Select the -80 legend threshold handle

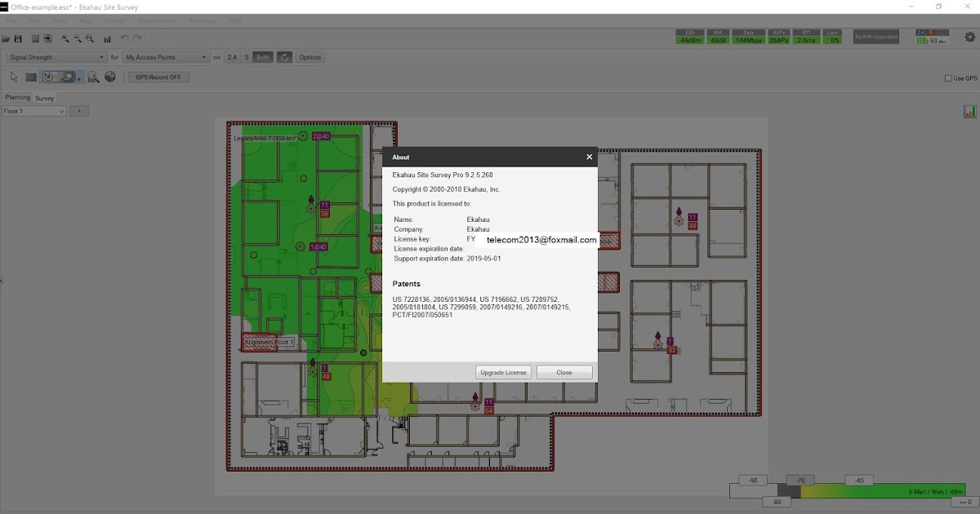pyautogui.click(x=777, y=502)
